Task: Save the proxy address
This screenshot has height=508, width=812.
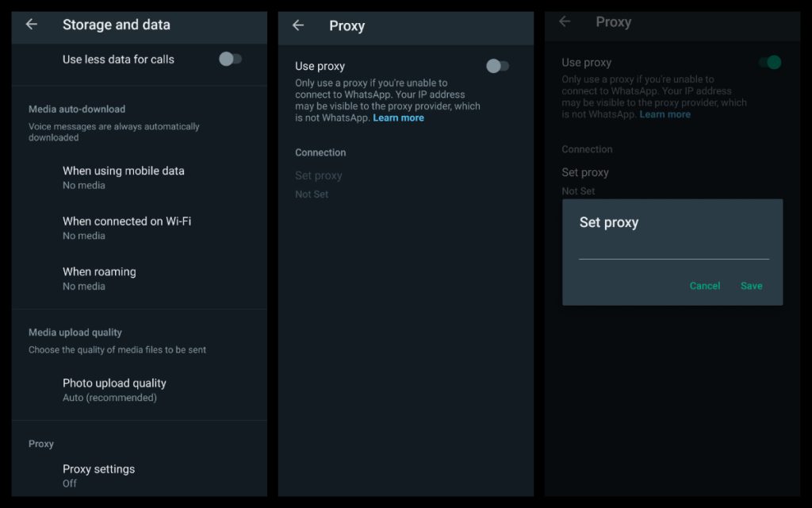Action: point(752,286)
